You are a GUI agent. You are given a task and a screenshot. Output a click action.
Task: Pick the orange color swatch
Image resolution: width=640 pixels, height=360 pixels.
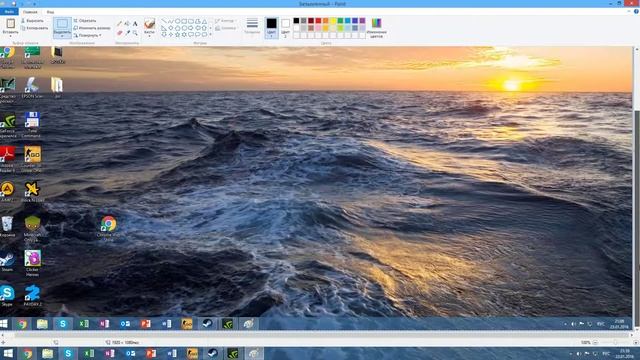326,20
